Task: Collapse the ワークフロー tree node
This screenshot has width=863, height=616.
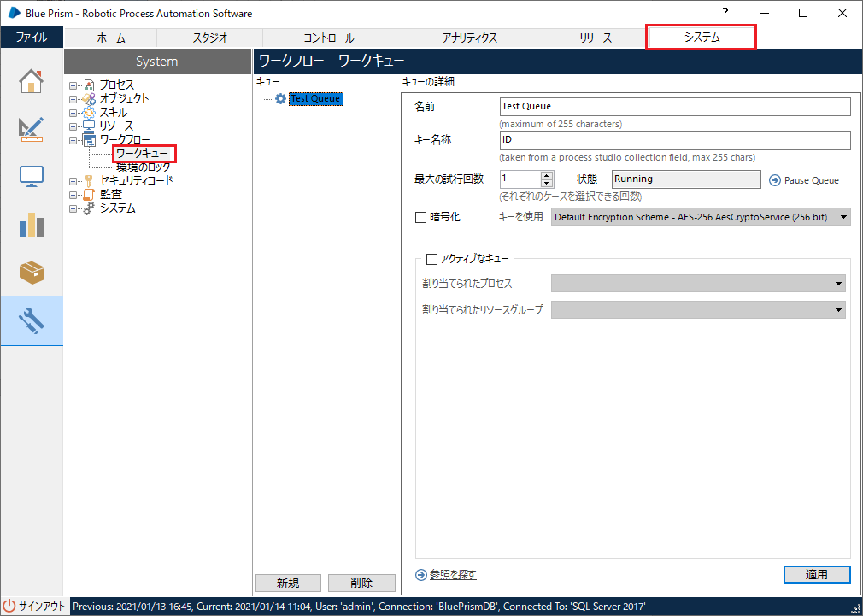Action: click(x=73, y=140)
